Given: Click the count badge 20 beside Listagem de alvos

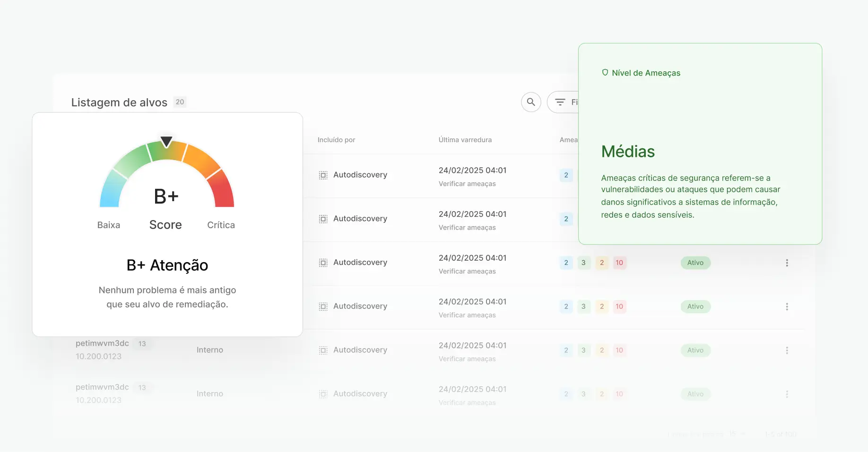Looking at the screenshot, I should 180,102.
